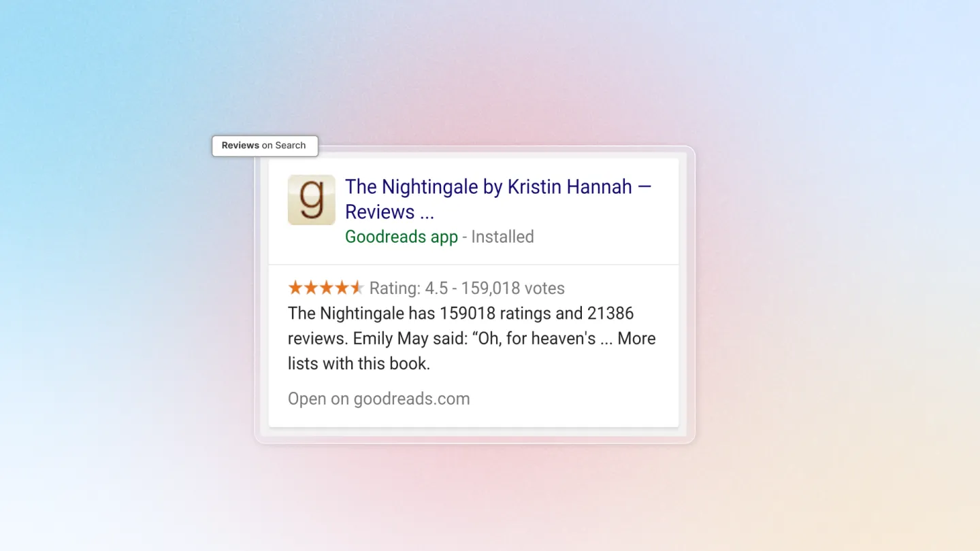Click the orange star rating icons
The height and width of the screenshot is (551, 980).
pos(326,288)
